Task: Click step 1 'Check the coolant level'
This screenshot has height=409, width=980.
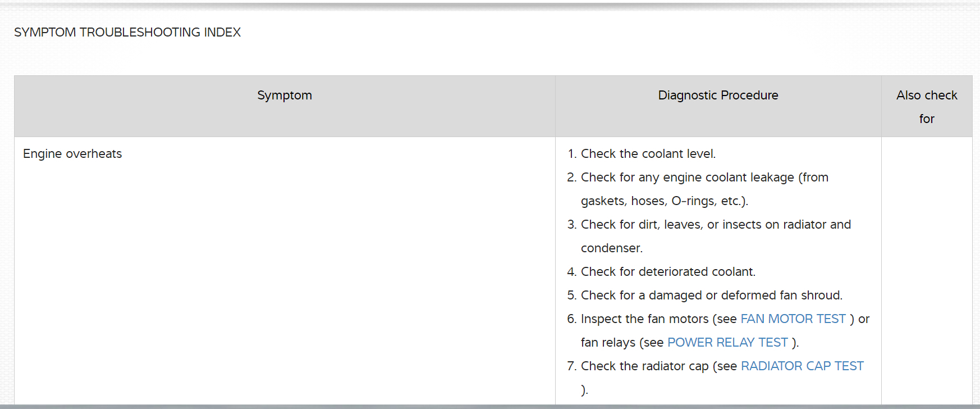Action: [x=648, y=154]
